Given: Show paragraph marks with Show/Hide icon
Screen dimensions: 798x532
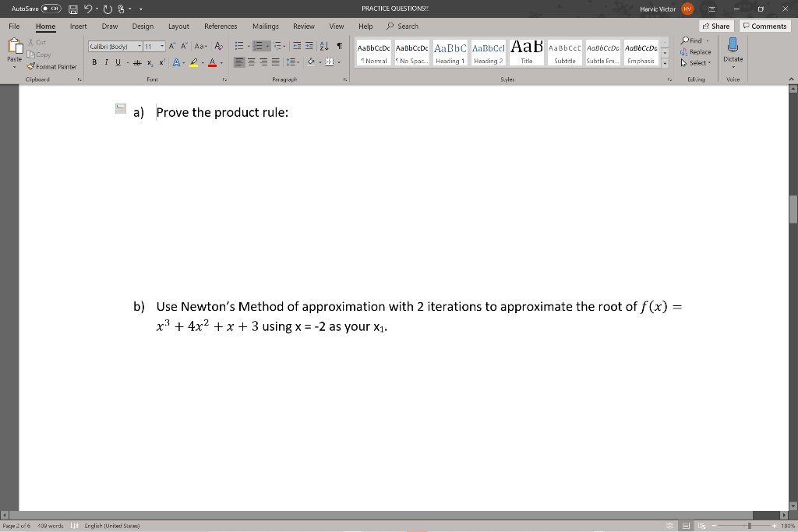Looking at the screenshot, I should tap(339, 46).
